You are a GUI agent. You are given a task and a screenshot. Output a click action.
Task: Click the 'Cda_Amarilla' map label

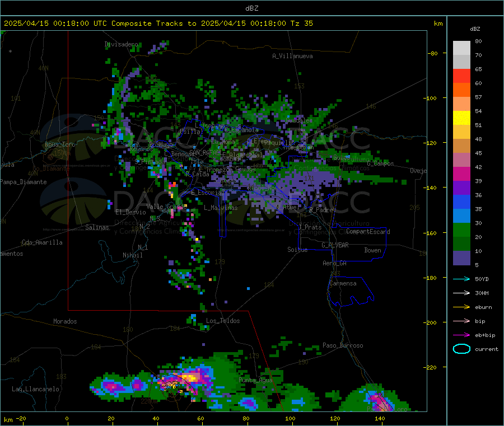tap(42, 242)
